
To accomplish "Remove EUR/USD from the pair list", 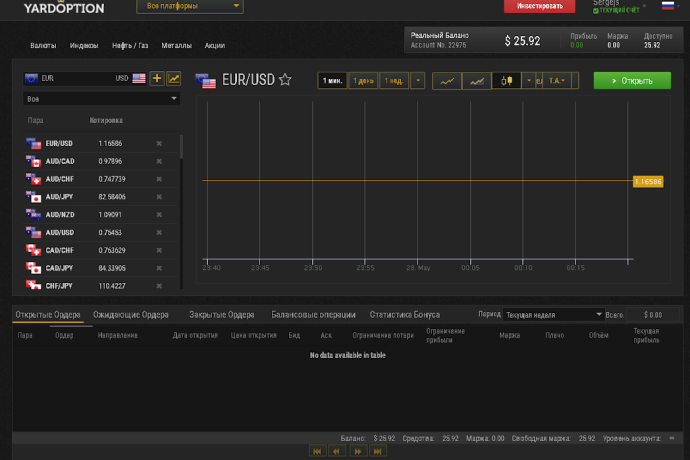I will point(159,144).
